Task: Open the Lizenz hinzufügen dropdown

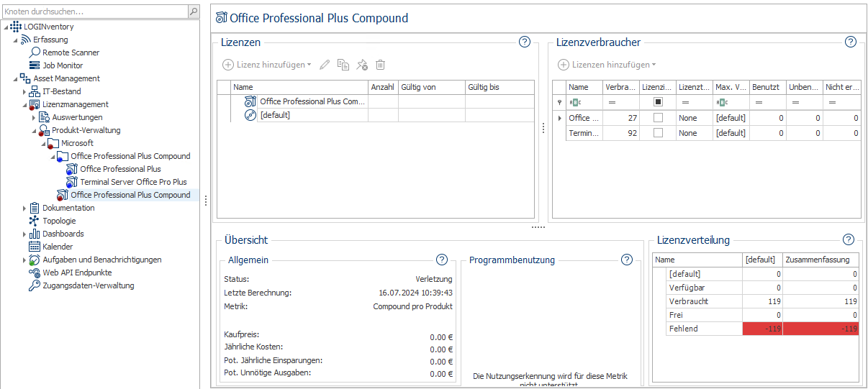Action: click(267, 65)
